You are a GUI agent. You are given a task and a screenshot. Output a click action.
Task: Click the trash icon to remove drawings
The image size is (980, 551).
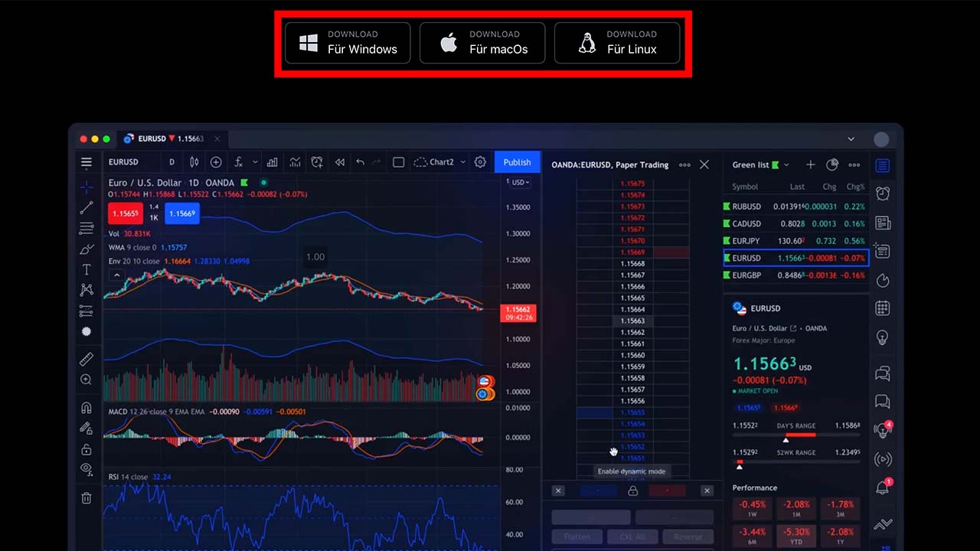click(87, 498)
